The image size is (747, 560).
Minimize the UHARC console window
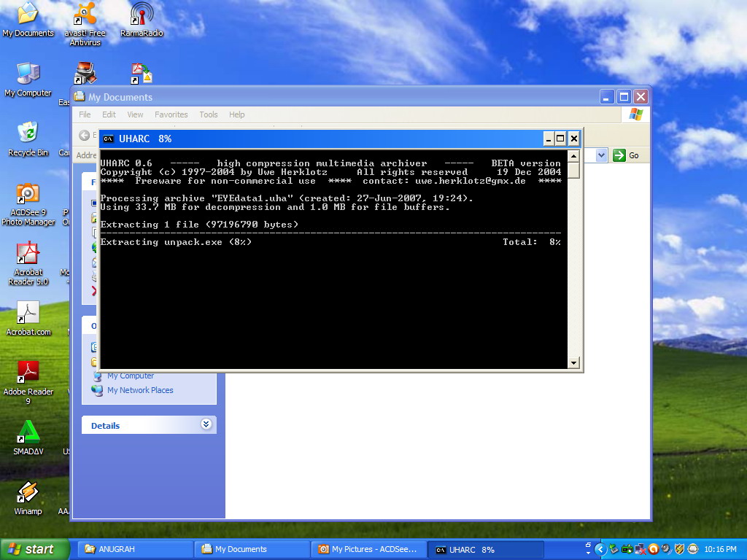pos(549,139)
